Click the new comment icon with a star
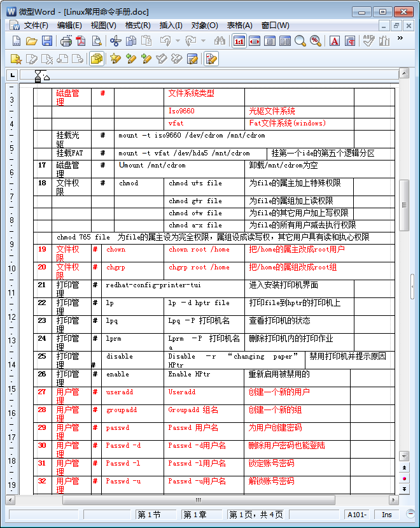The height and width of the screenshot is (528, 420). [16, 59]
